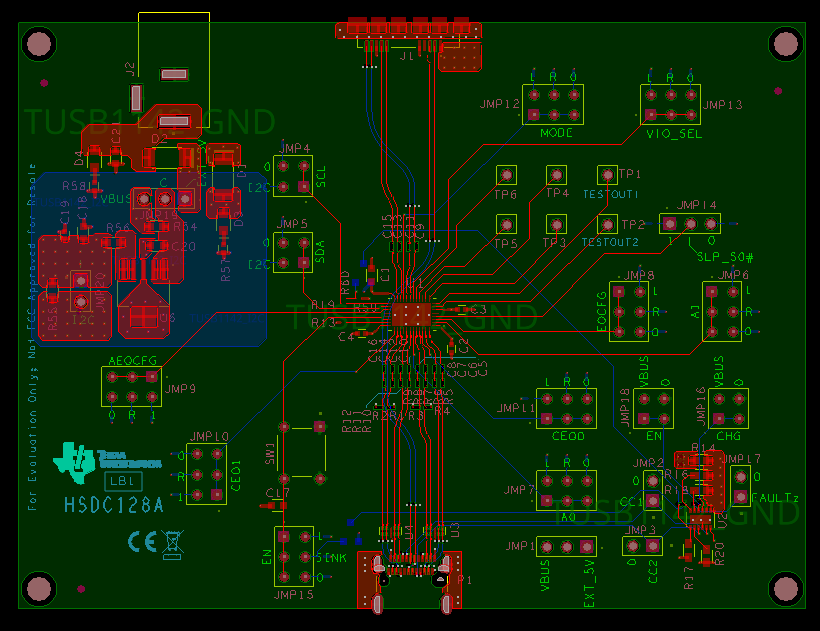Select test point TP1
820x631 pixels.
(607, 173)
